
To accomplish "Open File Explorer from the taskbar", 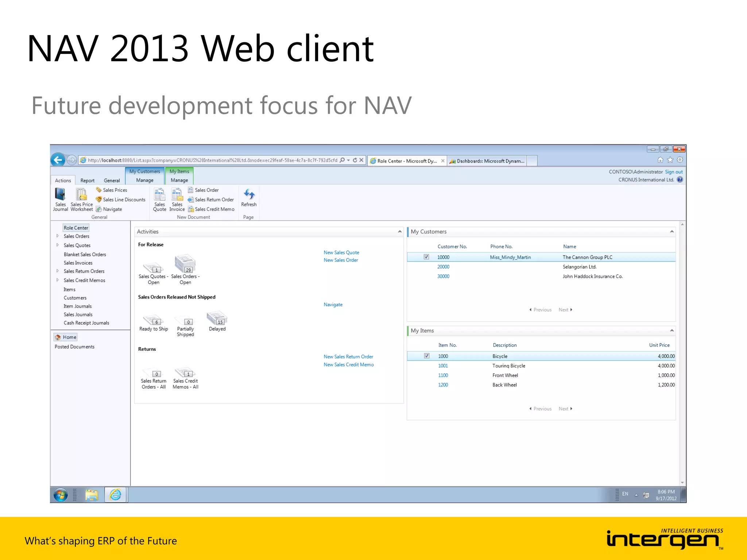I will 92,495.
